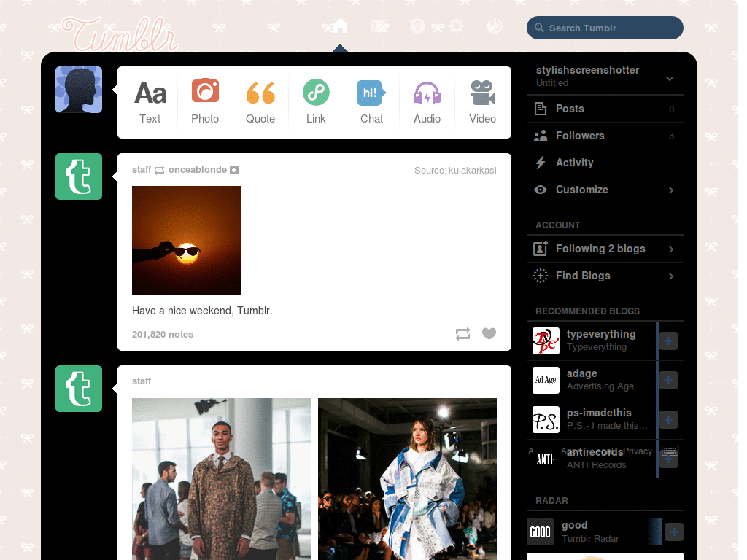The height and width of the screenshot is (560, 747).
Task: Follow adage with plus button
Action: click(668, 381)
